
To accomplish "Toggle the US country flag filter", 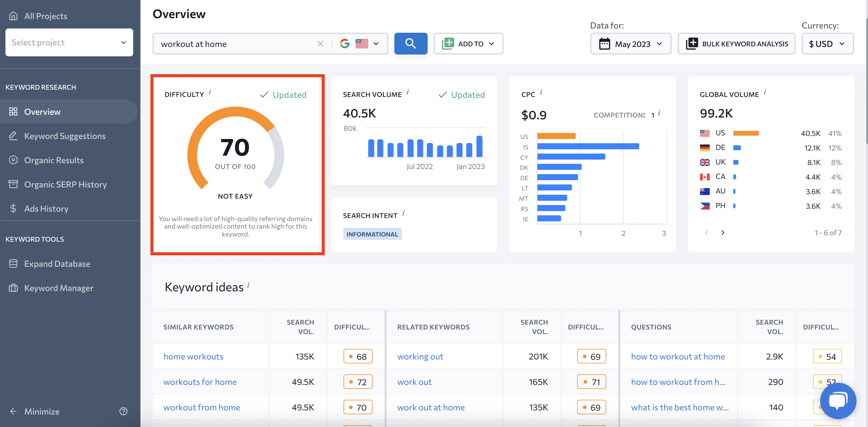I will tap(361, 43).
